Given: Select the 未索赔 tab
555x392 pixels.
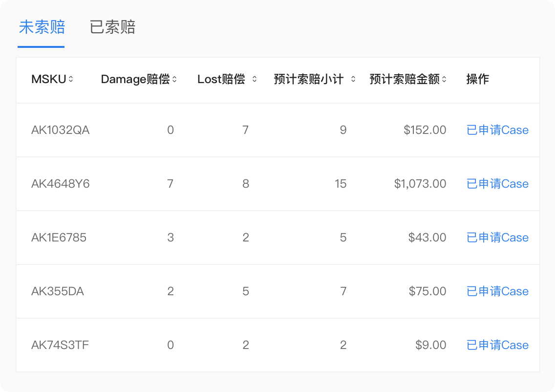Looking at the screenshot, I should pyautogui.click(x=42, y=27).
